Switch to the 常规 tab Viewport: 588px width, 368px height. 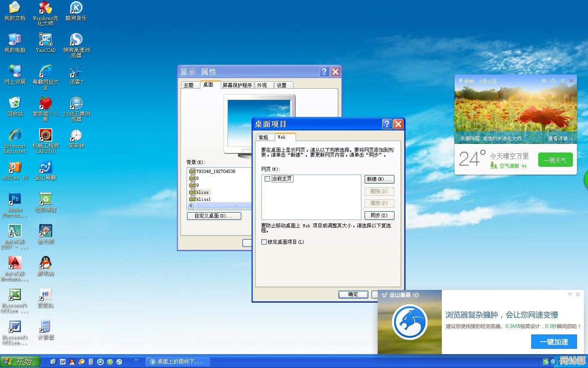tap(264, 137)
